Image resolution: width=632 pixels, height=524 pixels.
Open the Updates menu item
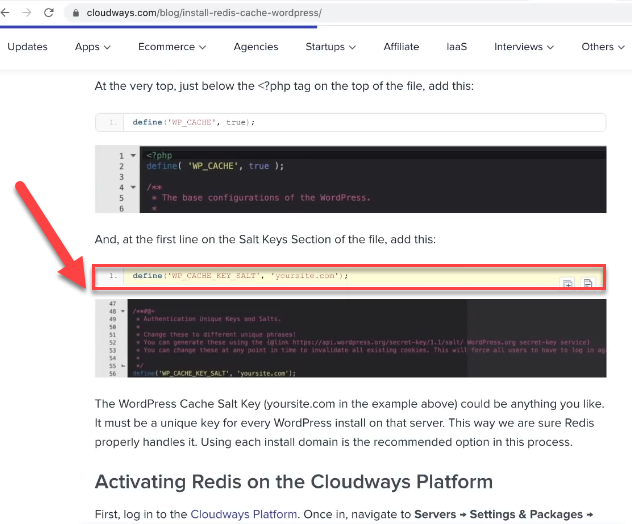(x=27, y=47)
